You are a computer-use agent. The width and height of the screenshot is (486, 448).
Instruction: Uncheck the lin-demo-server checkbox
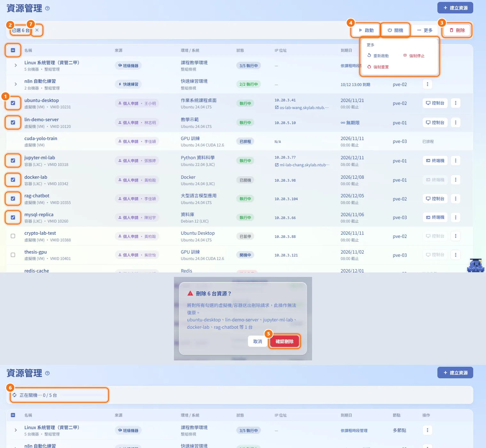pos(13,122)
